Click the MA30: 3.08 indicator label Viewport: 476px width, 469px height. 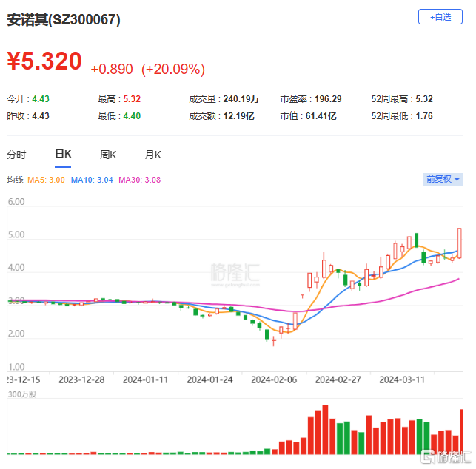[x=139, y=180]
